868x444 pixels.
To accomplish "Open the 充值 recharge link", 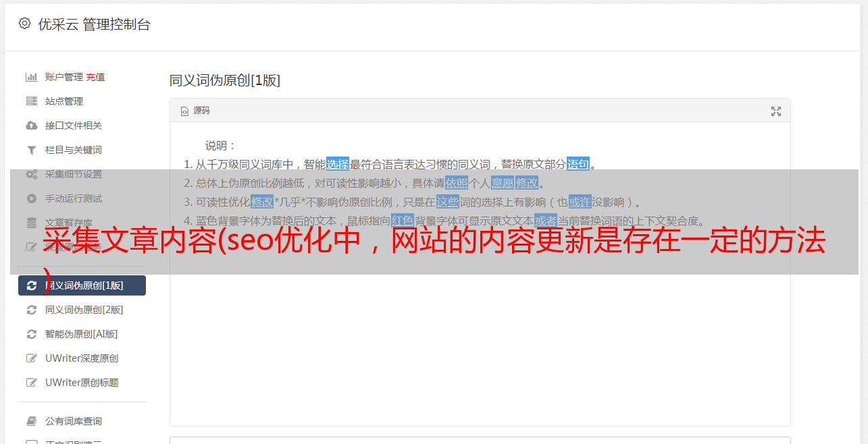I will [x=95, y=77].
